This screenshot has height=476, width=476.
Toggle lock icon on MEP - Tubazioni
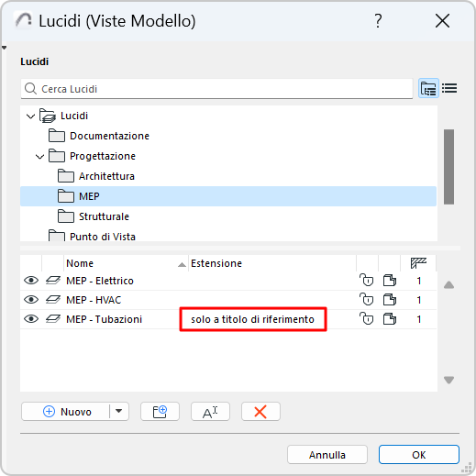[367, 319]
